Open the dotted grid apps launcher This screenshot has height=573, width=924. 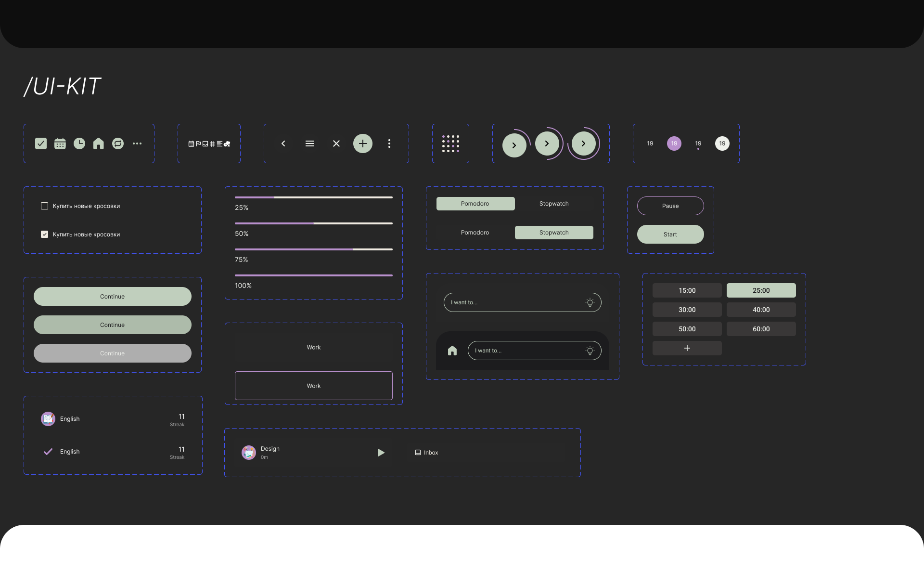pyautogui.click(x=450, y=143)
